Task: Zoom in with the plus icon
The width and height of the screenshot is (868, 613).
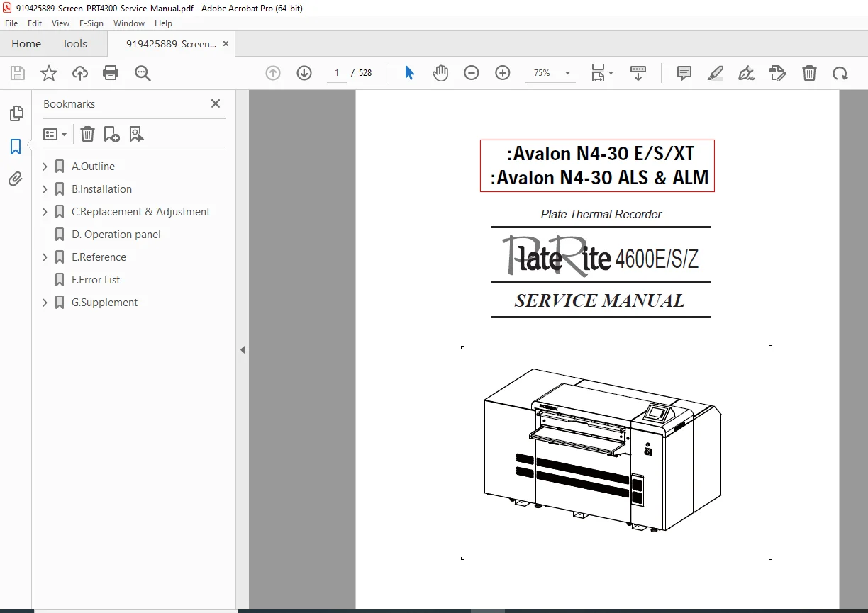Action: click(x=503, y=73)
